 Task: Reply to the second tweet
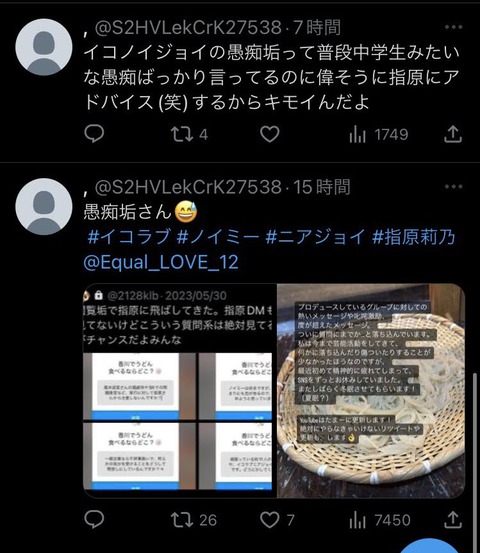[x=94, y=519]
